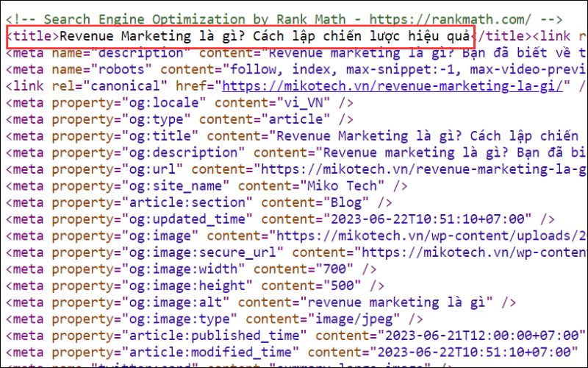Image resolution: width=588 pixels, height=368 pixels.
Task: Select the article:section value "Blog"
Action: pos(346,202)
